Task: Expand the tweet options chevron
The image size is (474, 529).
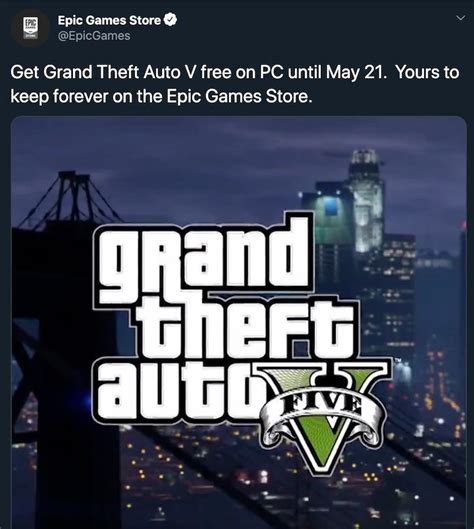Action: pyautogui.click(x=461, y=18)
